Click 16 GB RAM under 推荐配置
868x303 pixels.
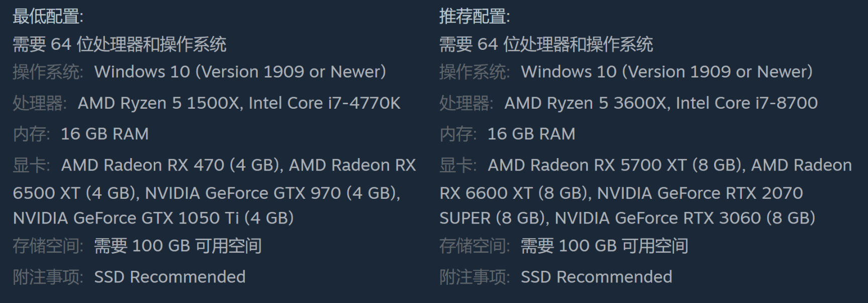(531, 134)
